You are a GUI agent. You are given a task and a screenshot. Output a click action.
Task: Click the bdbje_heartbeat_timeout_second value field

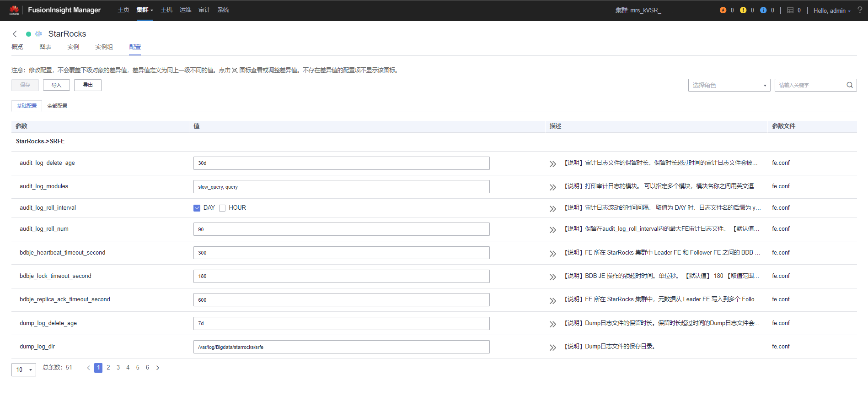(x=341, y=253)
